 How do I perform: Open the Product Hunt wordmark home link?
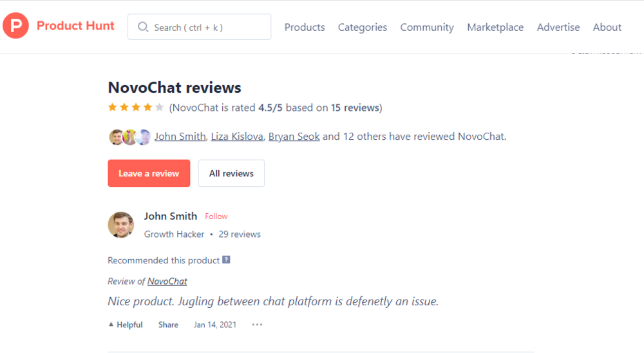point(75,26)
